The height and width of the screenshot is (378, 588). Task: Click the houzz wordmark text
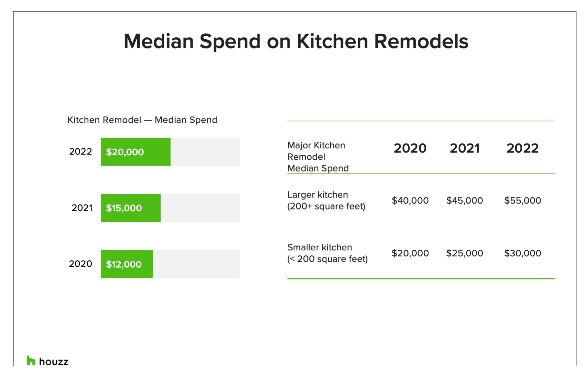pos(53,362)
